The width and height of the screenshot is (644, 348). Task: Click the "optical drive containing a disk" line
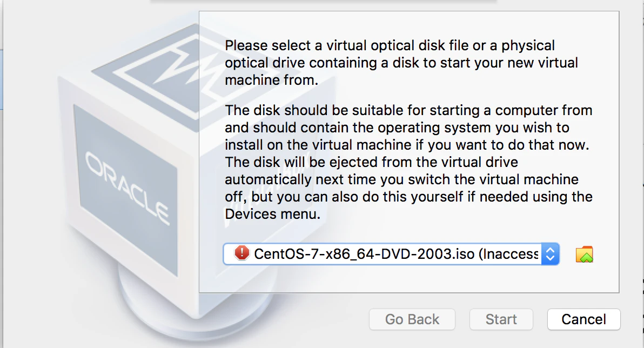coord(401,63)
